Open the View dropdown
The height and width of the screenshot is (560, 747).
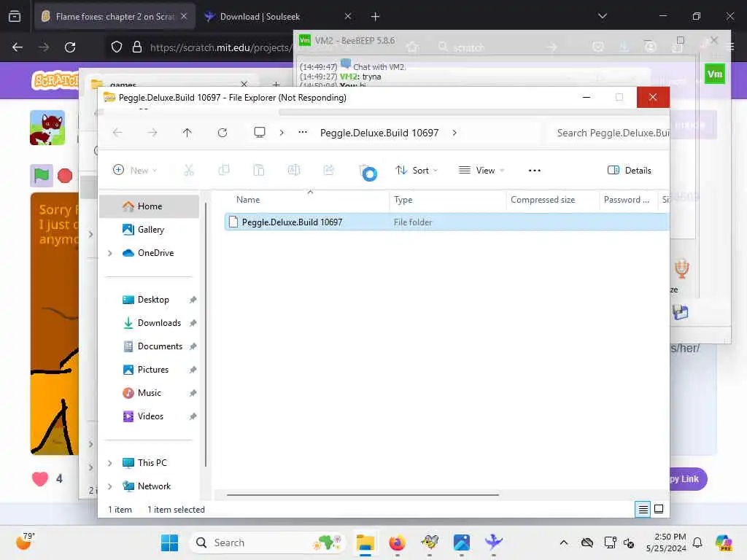click(x=481, y=170)
